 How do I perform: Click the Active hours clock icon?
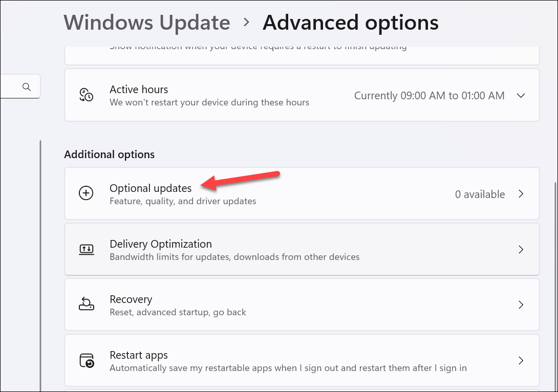[x=87, y=95]
